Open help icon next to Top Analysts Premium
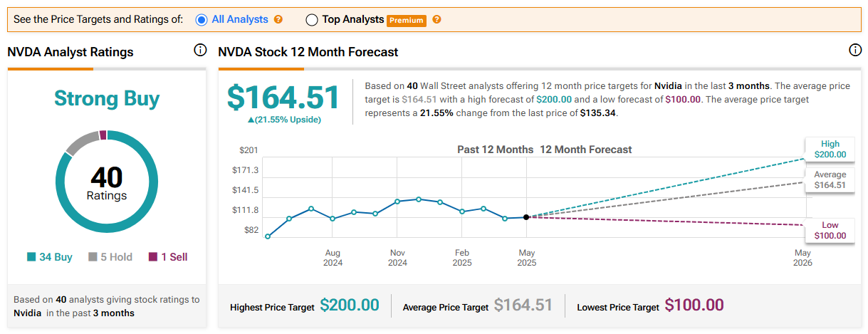This screenshot has height=334, width=868. (436, 19)
